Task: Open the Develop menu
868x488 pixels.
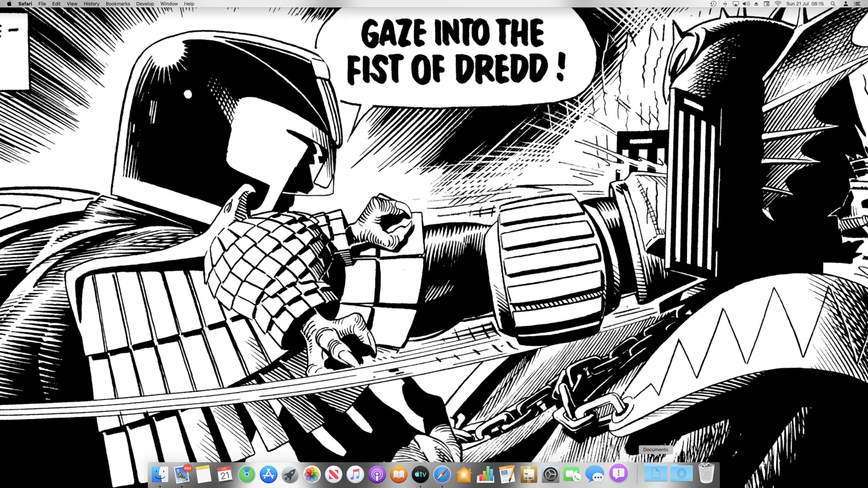Action: [x=145, y=4]
